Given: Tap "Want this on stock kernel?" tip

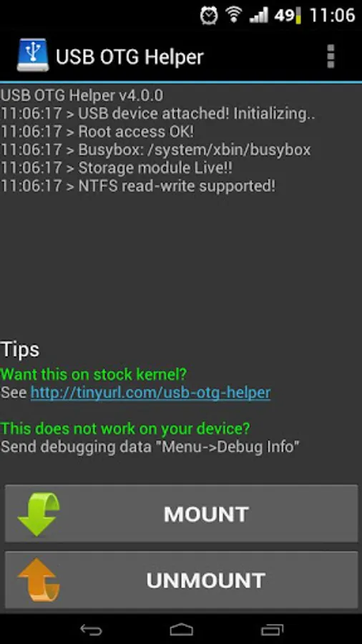Looking at the screenshot, I should 94,374.
